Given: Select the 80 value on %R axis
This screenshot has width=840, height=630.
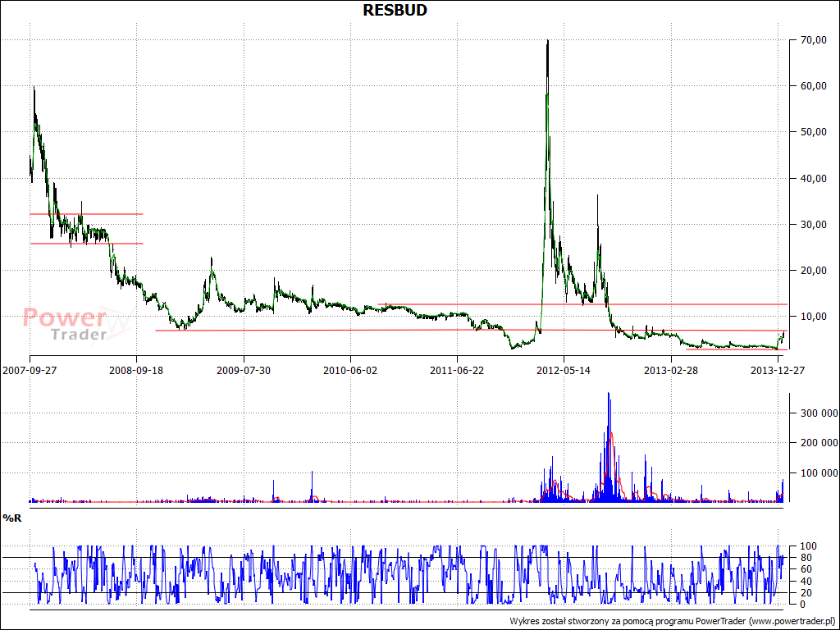Looking at the screenshot, I should click(806, 558).
